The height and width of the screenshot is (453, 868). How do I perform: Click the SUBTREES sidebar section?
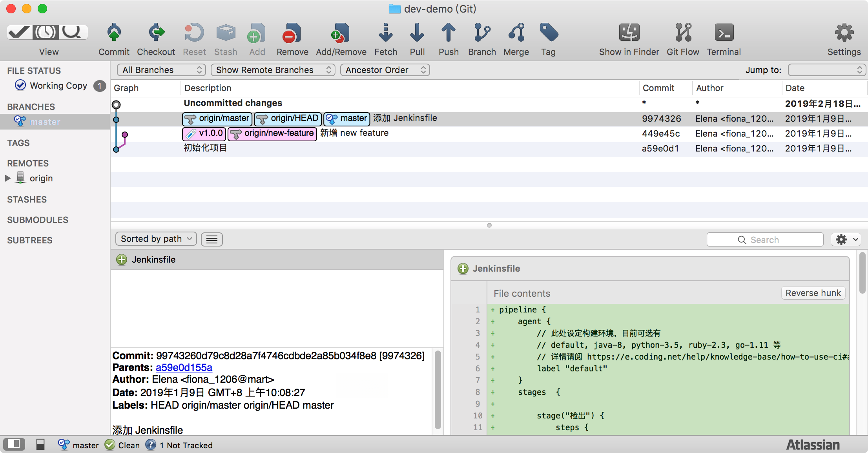point(30,240)
